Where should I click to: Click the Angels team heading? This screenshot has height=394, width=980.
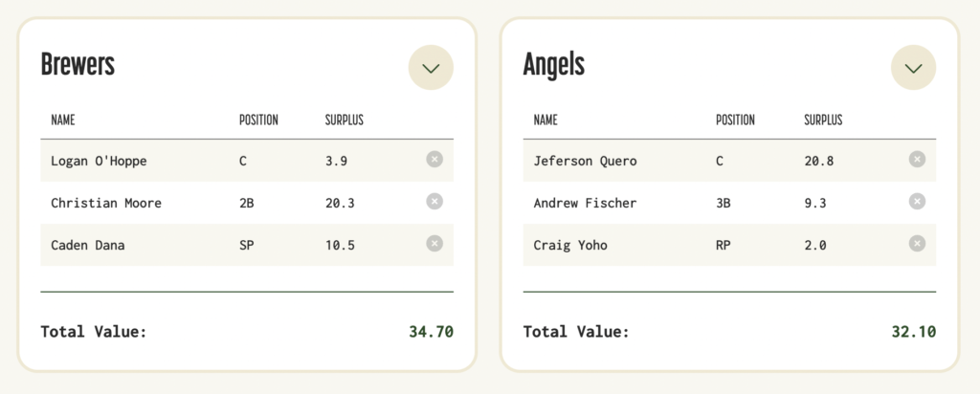click(x=554, y=65)
